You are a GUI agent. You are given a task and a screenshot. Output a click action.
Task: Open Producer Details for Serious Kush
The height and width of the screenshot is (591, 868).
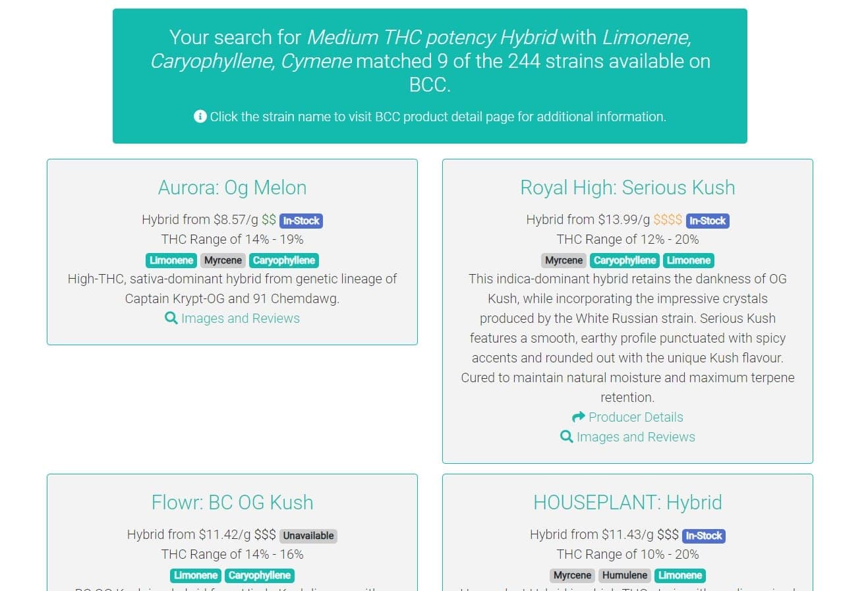[635, 417]
